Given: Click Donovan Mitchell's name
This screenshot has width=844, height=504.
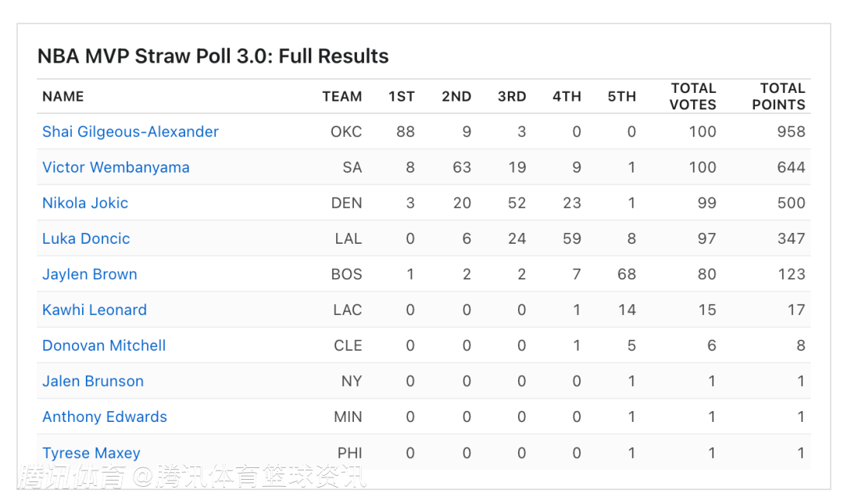Looking at the screenshot, I should click(x=104, y=345).
